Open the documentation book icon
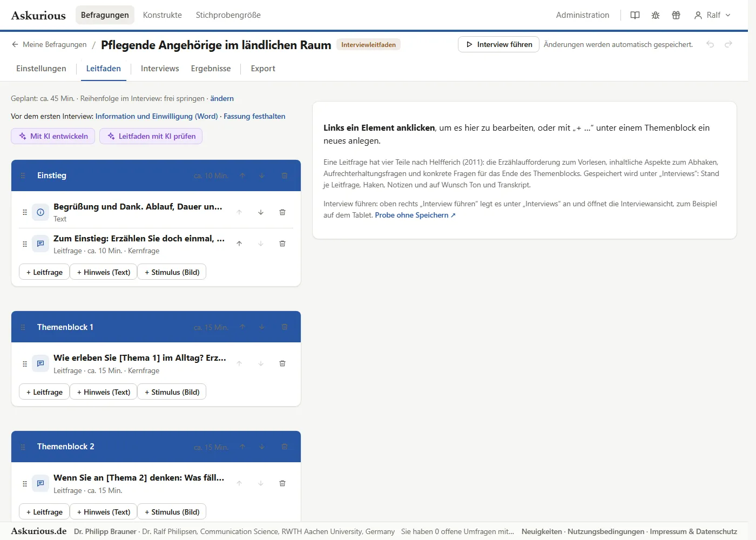 point(635,15)
